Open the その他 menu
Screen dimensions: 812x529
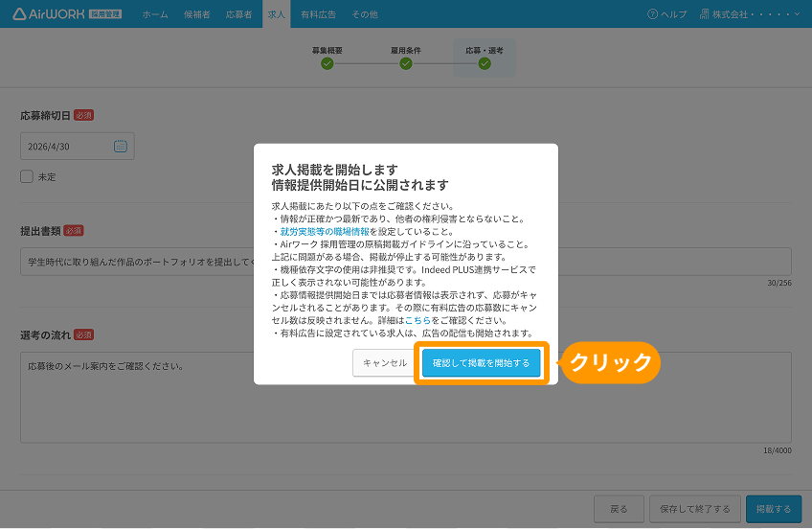pyautogui.click(x=365, y=14)
